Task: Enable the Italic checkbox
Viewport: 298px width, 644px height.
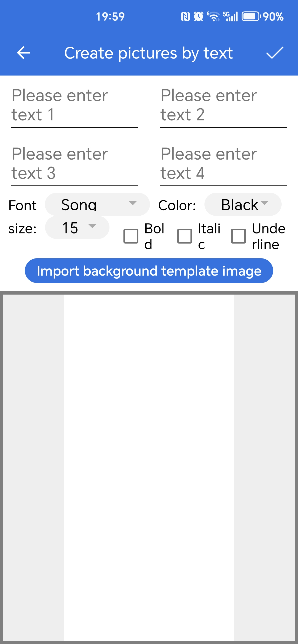Action: coord(184,236)
